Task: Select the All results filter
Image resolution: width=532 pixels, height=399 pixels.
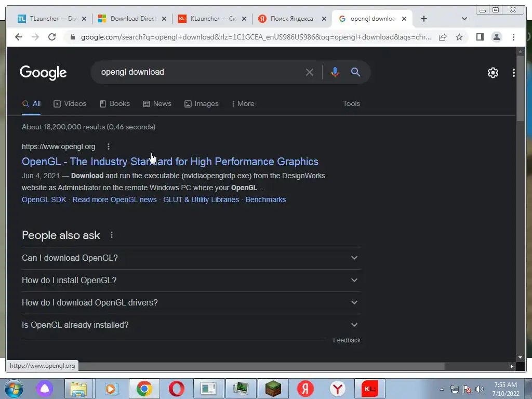Action: [31, 104]
